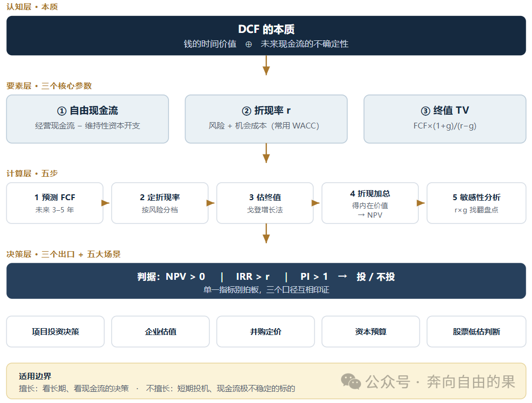
Task: Click the '得内在价值 → NPV' subtitle
Action: pyautogui.click(x=370, y=210)
